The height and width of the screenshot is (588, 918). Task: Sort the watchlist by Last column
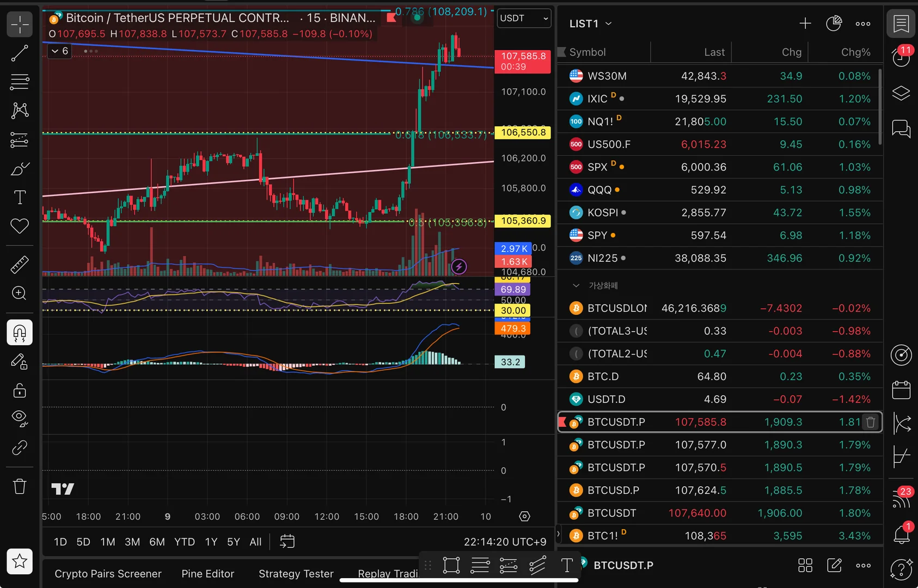[714, 52]
